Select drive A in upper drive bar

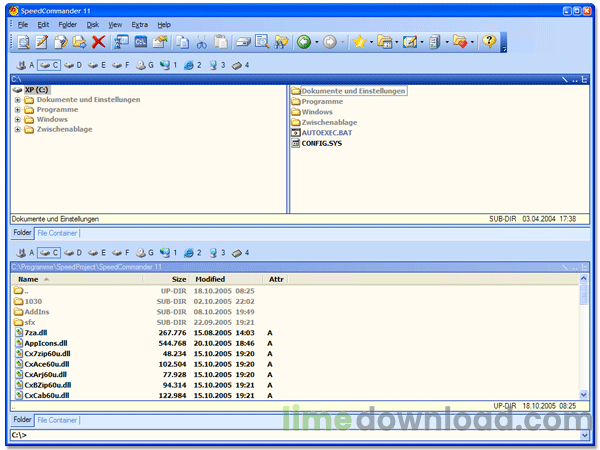point(25,65)
